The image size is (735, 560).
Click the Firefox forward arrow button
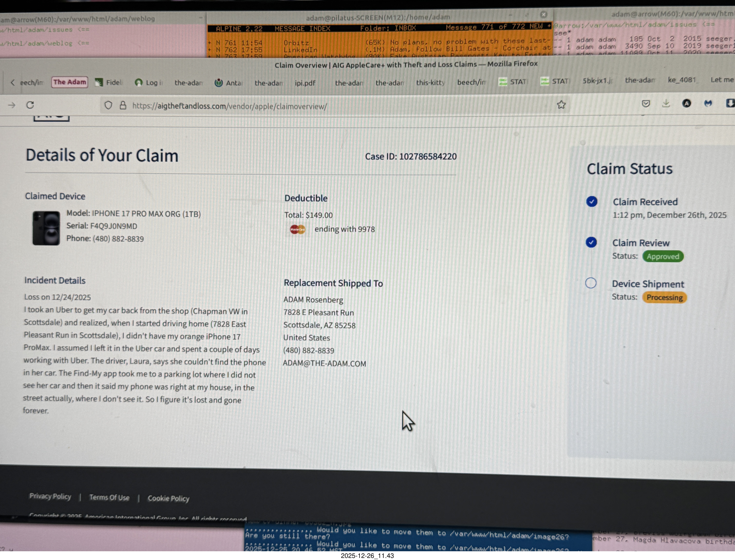(12, 105)
